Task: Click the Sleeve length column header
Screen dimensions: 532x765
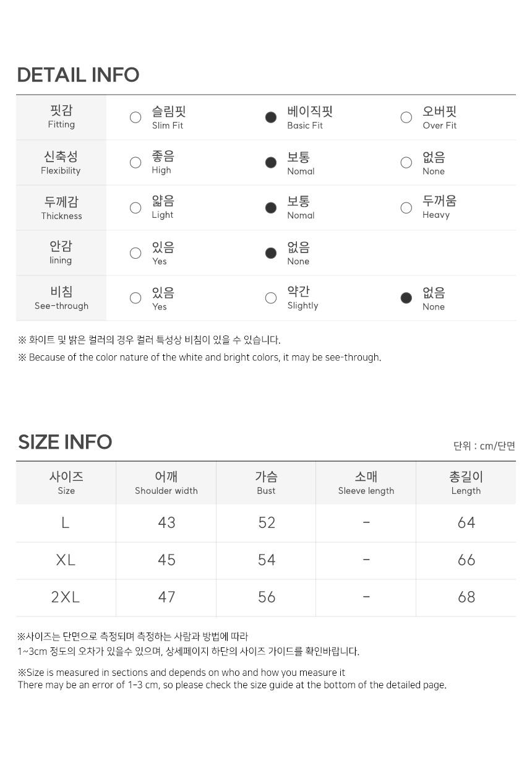Action: [366, 483]
